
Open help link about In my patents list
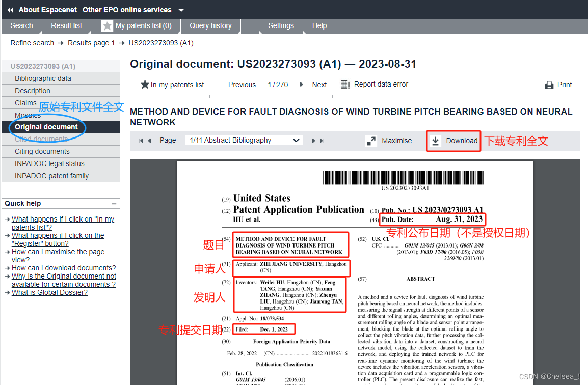(x=63, y=223)
